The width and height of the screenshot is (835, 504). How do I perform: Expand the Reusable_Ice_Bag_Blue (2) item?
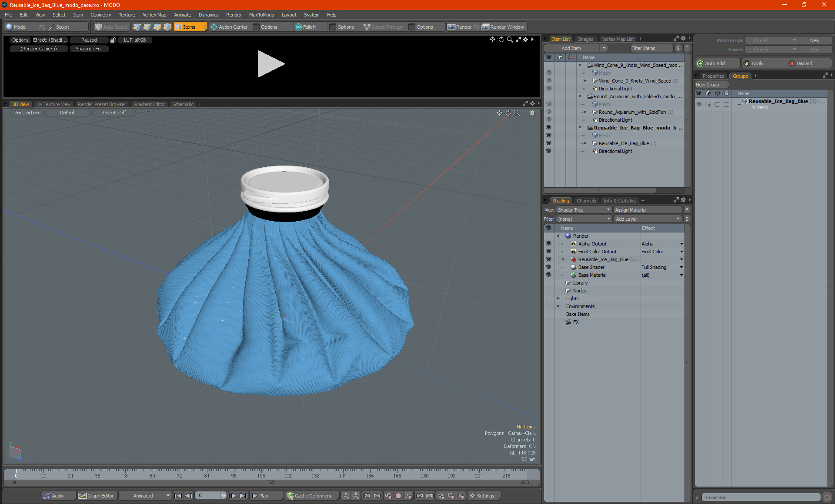pyautogui.click(x=585, y=143)
